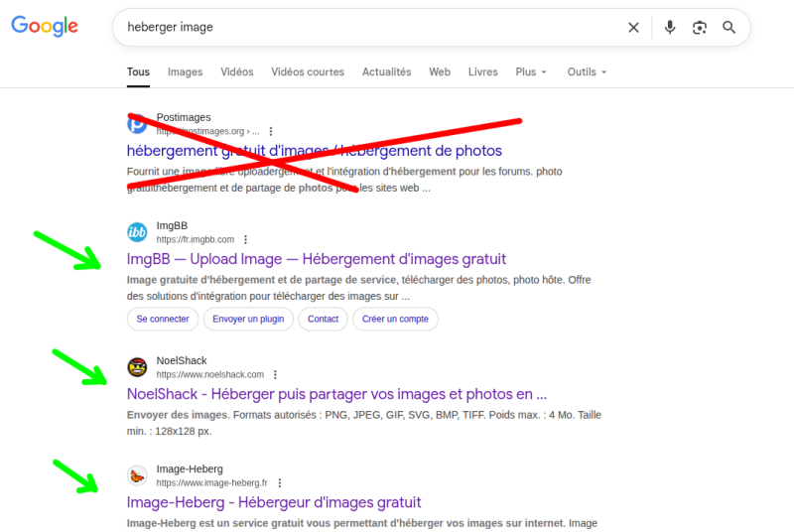Open the NoelShack - Héberger puis partager link

[336, 394]
